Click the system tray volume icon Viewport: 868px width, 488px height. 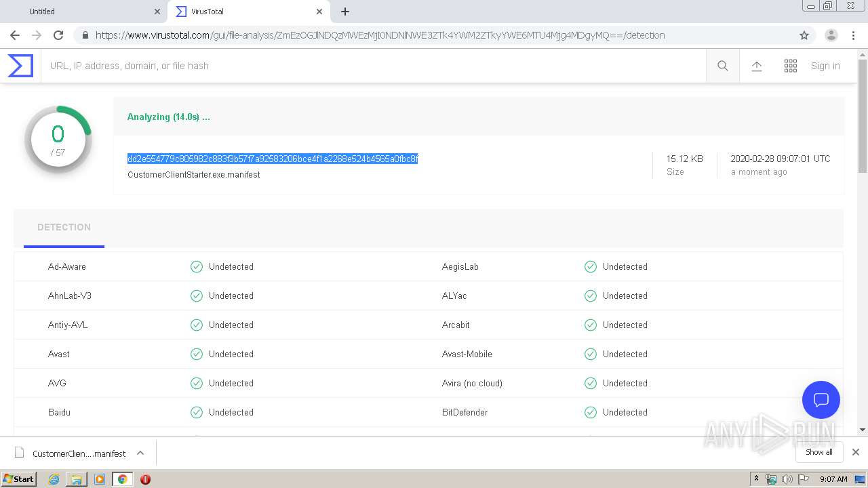[787, 479]
